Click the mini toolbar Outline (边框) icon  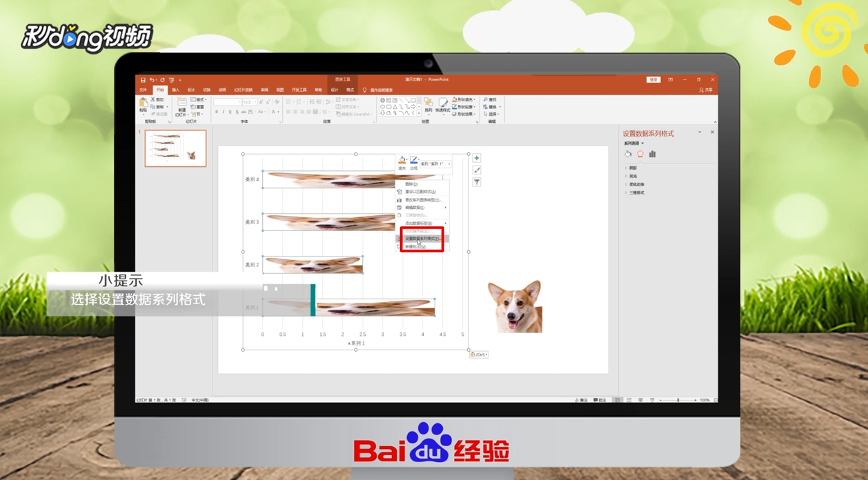413,160
